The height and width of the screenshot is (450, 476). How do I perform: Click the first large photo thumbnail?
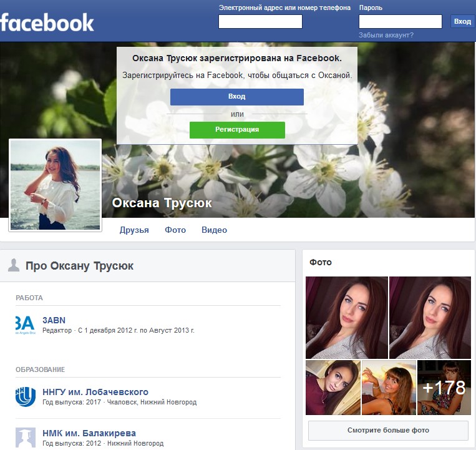(x=347, y=318)
